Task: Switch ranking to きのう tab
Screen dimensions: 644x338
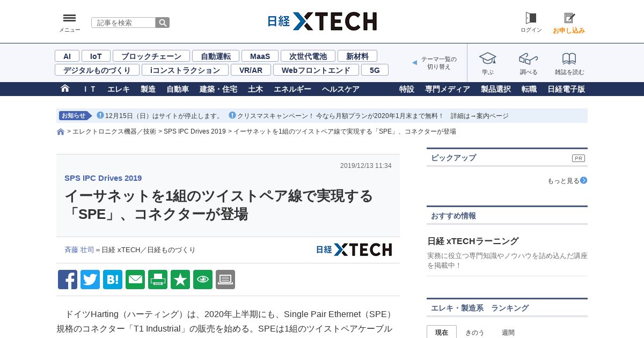Action: (474, 332)
